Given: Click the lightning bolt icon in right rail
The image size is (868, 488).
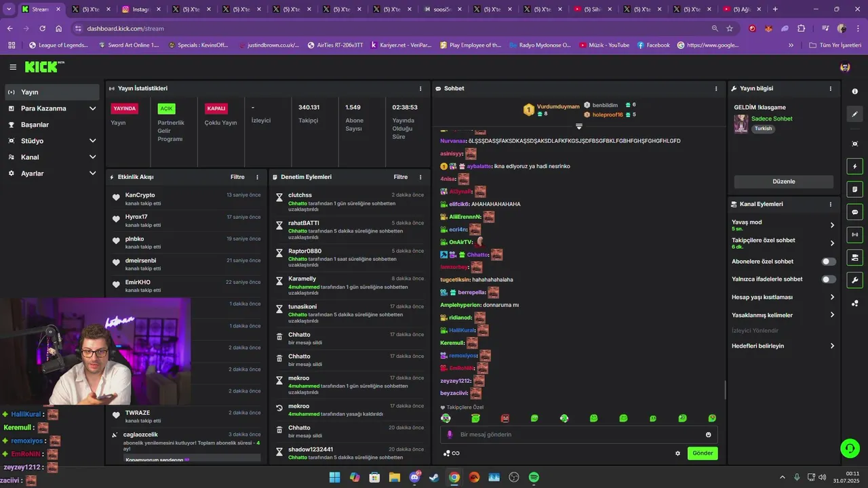Looking at the screenshot, I should coord(854,167).
